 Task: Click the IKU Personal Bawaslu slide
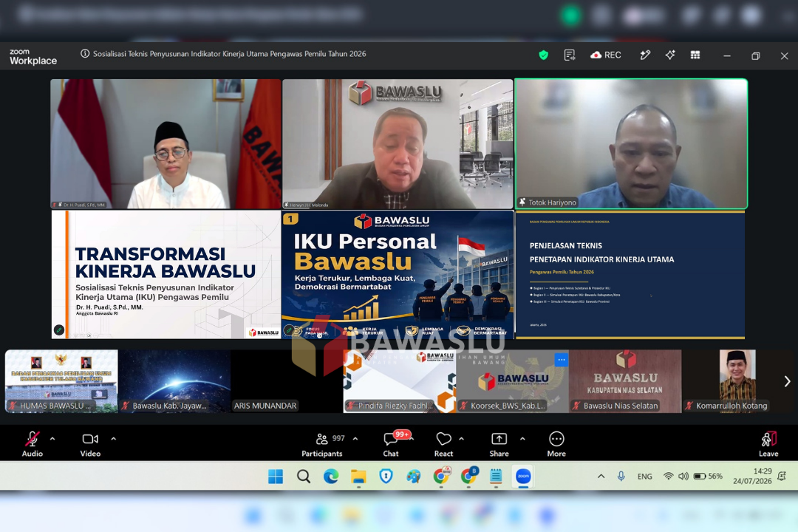pyautogui.click(x=398, y=274)
